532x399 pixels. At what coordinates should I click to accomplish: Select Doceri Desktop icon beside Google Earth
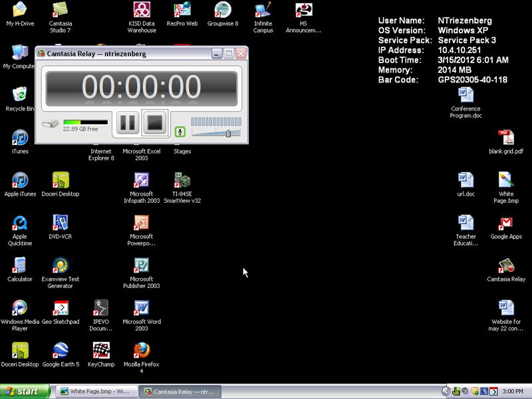tap(20, 355)
